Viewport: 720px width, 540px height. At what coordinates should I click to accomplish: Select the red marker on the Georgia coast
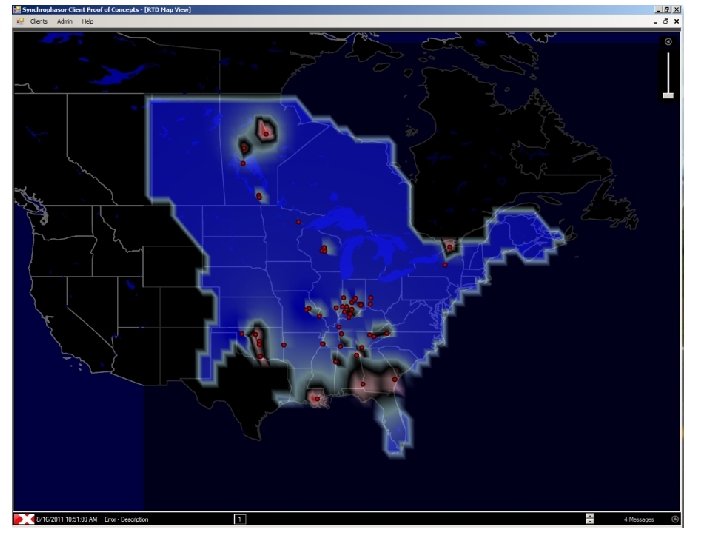[x=394, y=379]
